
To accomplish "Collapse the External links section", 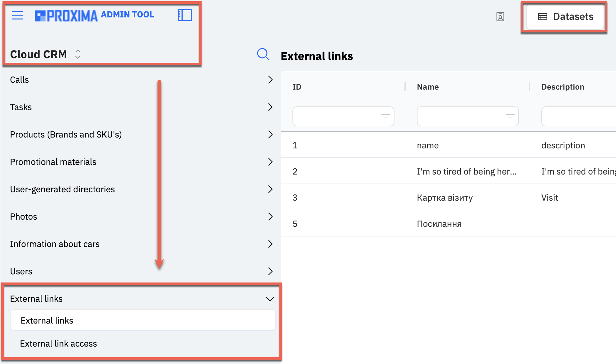I will (142, 299).
